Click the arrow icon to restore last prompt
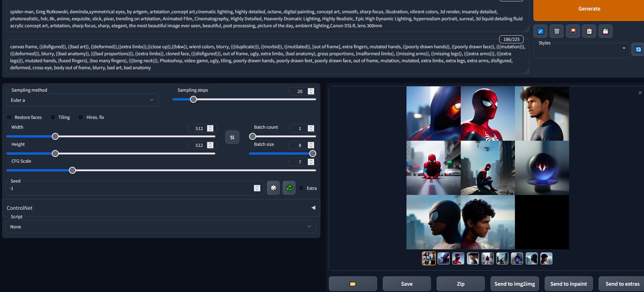644x292 pixels. [x=540, y=31]
